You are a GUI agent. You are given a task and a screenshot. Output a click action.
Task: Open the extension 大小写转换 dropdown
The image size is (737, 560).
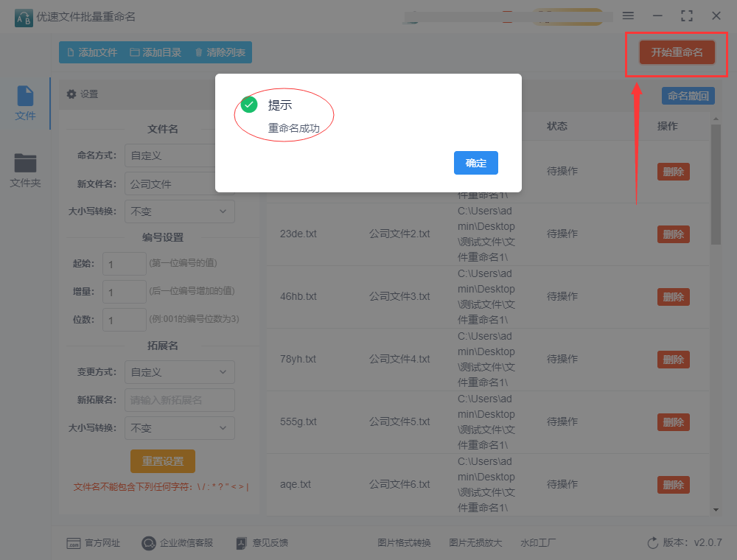(x=180, y=428)
